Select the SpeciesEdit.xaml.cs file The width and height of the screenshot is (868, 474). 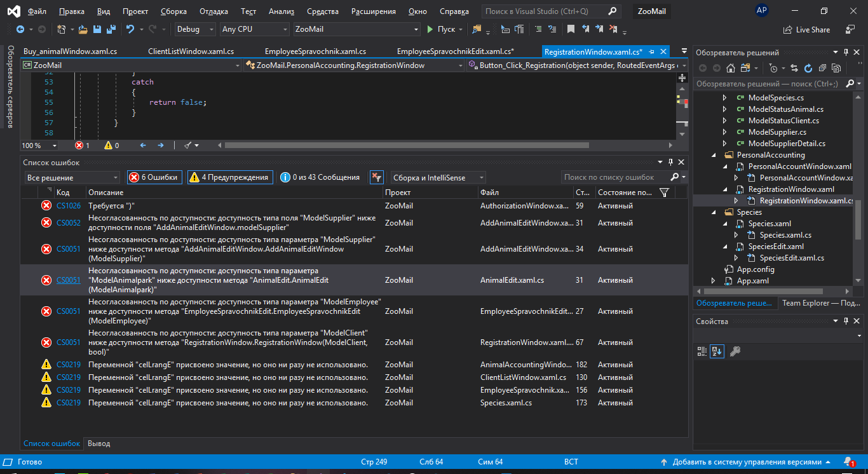(x=792, y=258)
